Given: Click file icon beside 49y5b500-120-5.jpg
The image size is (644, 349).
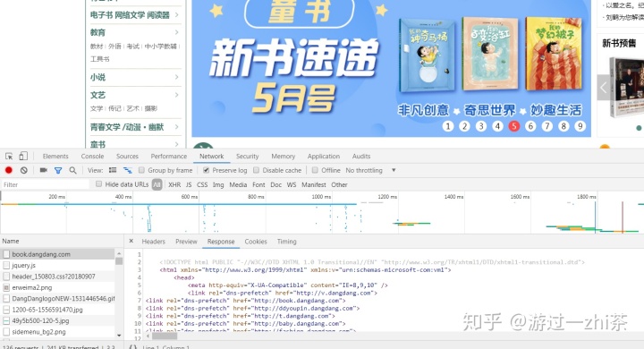Looking at the screenshot, I should [6, 320].
